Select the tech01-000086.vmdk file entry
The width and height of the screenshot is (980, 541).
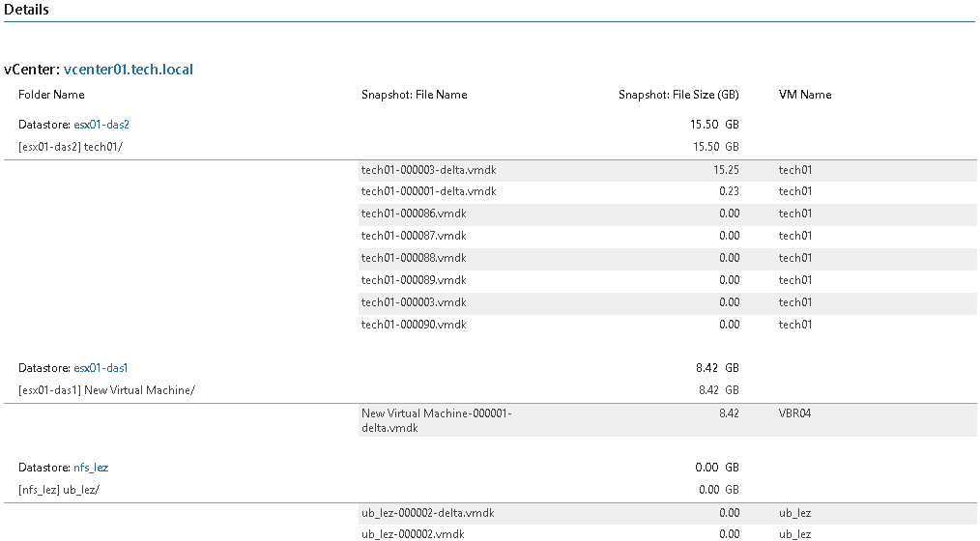(x=414, y=214)
